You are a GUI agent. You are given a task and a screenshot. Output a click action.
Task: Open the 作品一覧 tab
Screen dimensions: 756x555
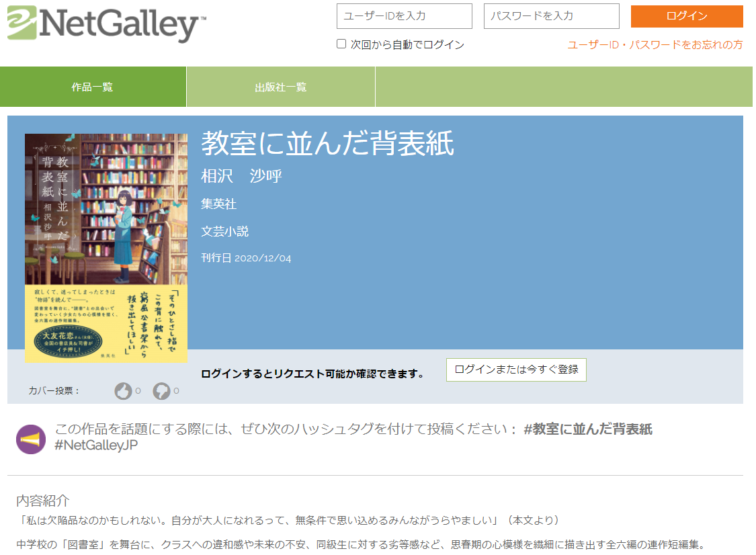pos(93,87)
